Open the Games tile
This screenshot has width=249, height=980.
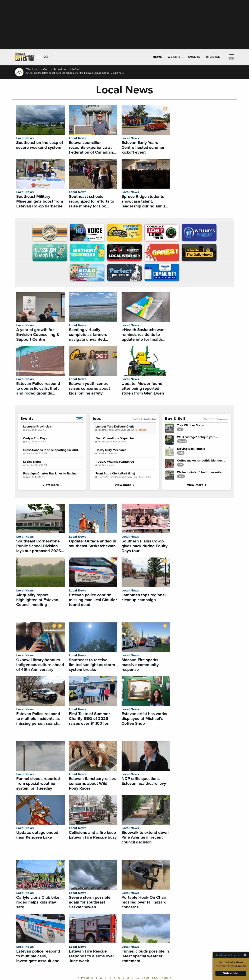click(x=162, y=253)
